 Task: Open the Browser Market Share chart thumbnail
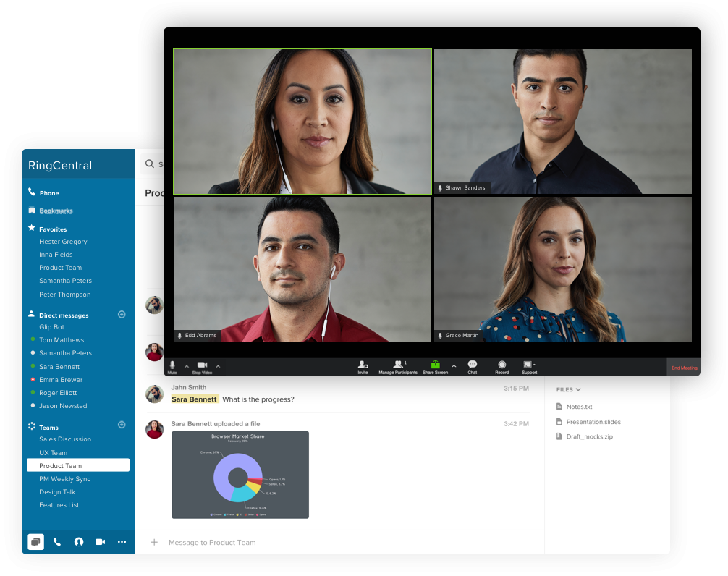240,475
